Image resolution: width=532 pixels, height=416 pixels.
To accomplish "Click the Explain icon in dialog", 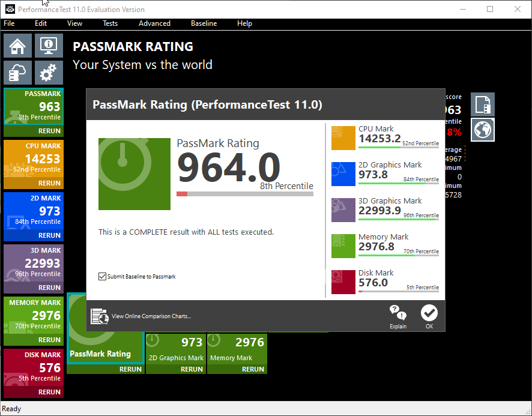I will 397,316.
